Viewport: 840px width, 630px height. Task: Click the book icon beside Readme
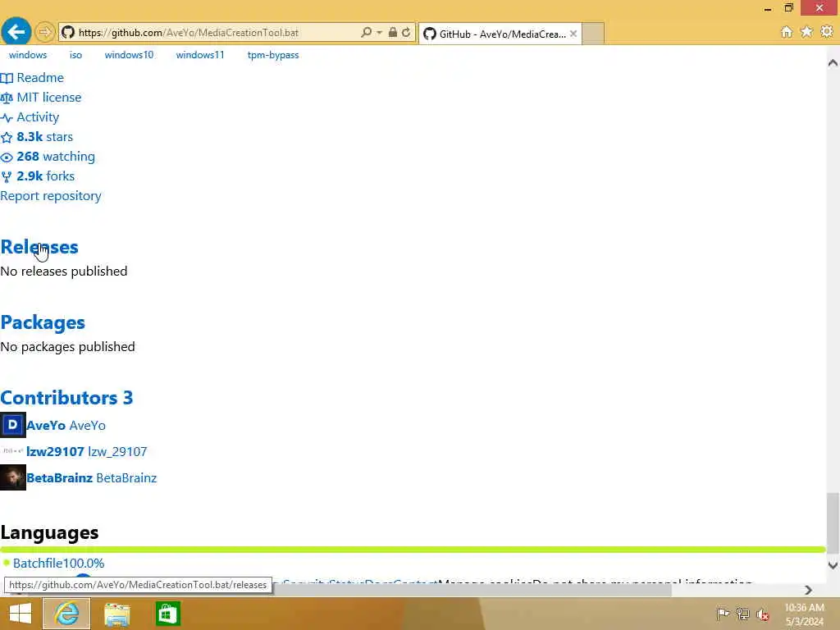pyautogui.click(x=7, y=78)
